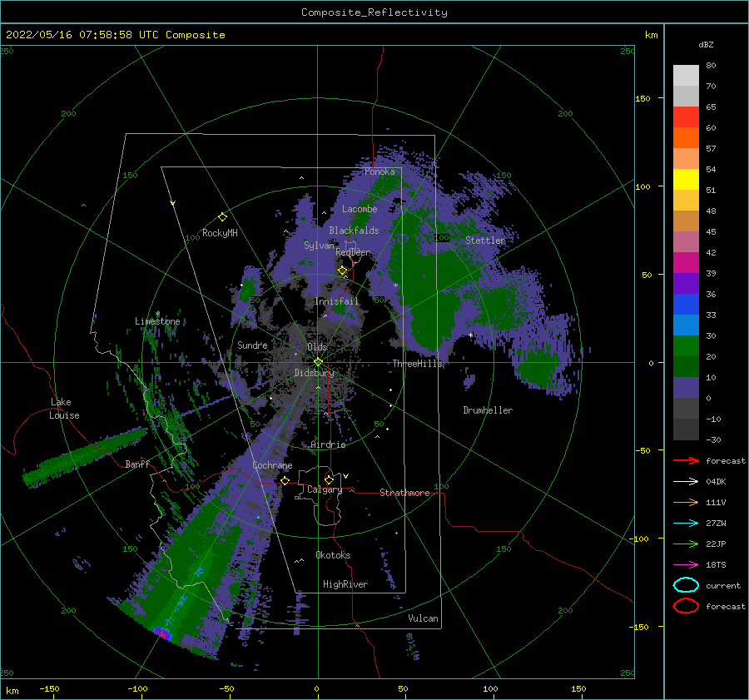Click the 80 value on dBZ scale
Image resolution: width=749 pixels, height=700 pixels.
tap(711, 66)
